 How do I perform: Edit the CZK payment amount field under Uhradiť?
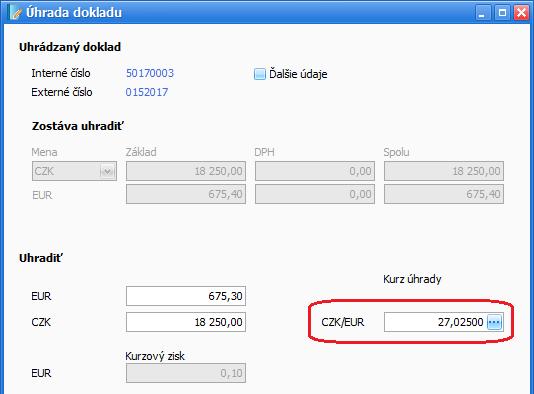(186, 322)
